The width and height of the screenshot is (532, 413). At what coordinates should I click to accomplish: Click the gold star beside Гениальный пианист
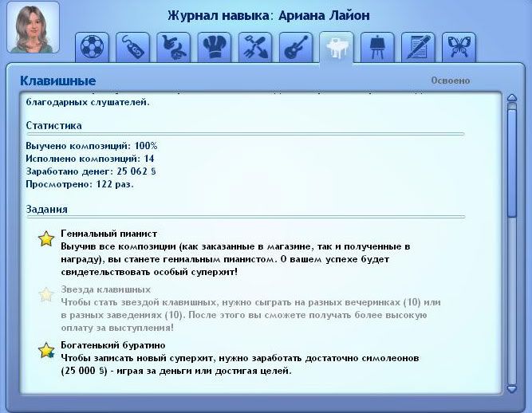click(x=47, y=239)
